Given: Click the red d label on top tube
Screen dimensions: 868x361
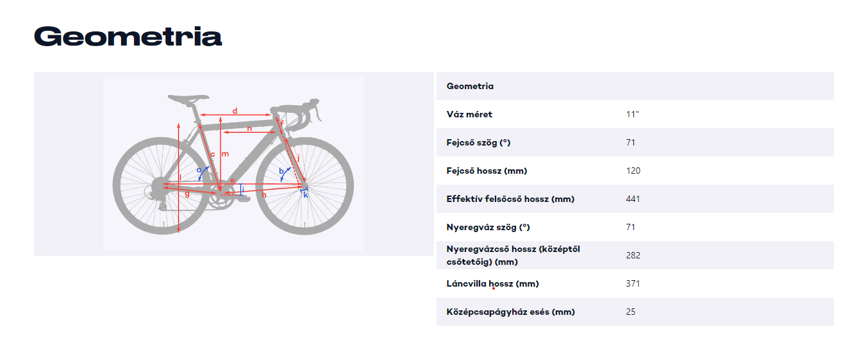Looking at the screenshot, I should coord(235,111).
